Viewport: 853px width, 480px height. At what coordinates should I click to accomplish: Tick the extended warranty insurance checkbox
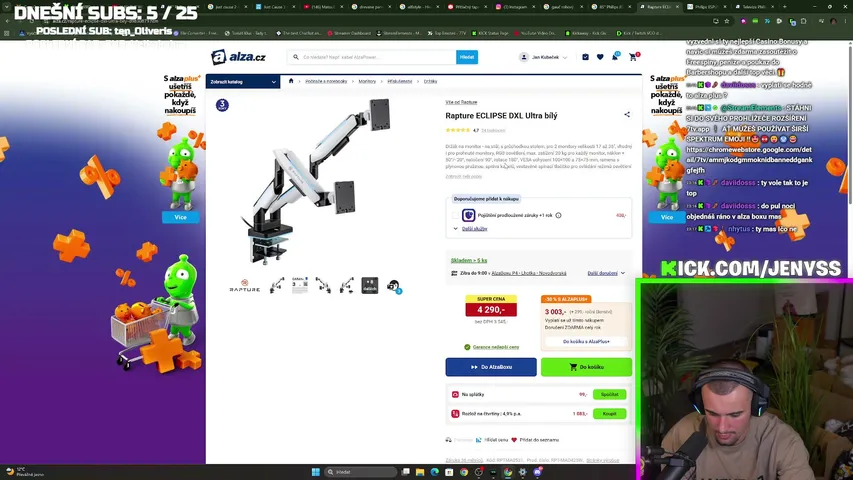(455, 215)
